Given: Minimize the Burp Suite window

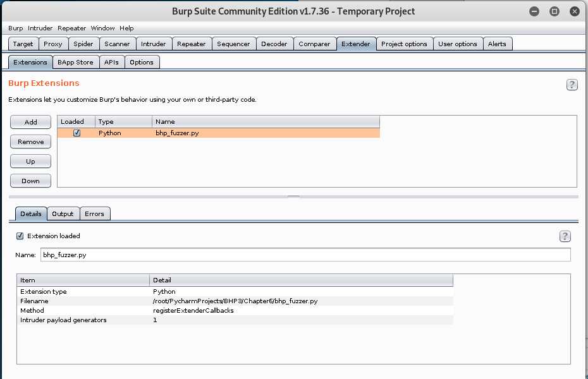Looking at the screenshot, I should [534, 11].
